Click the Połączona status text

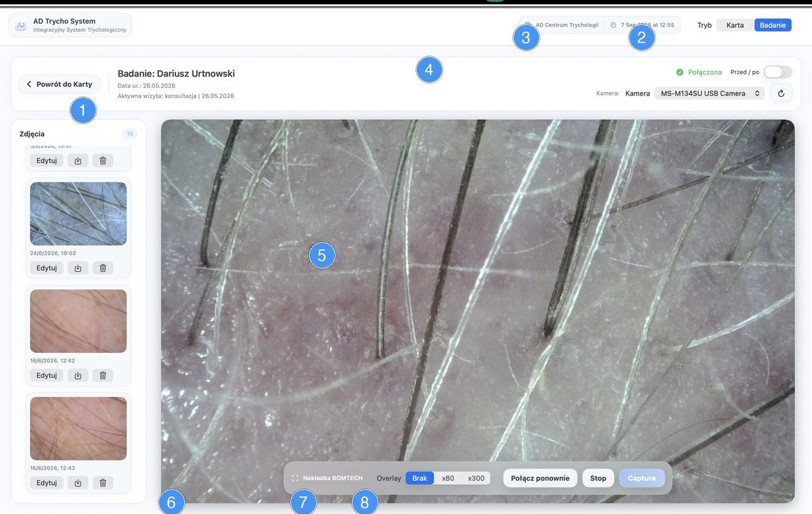tap(704, 72)
